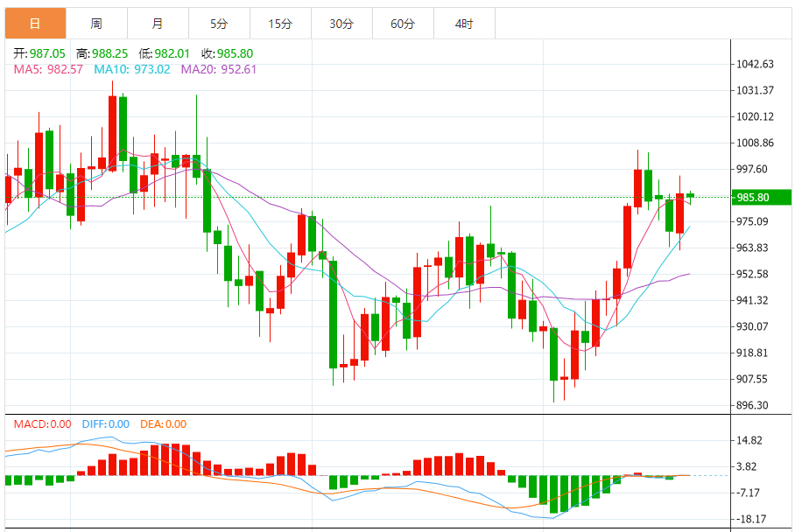Open the 60分 timeframe tab
The width and height of the screenshot is (795, 532).
(x=403, y=24)
